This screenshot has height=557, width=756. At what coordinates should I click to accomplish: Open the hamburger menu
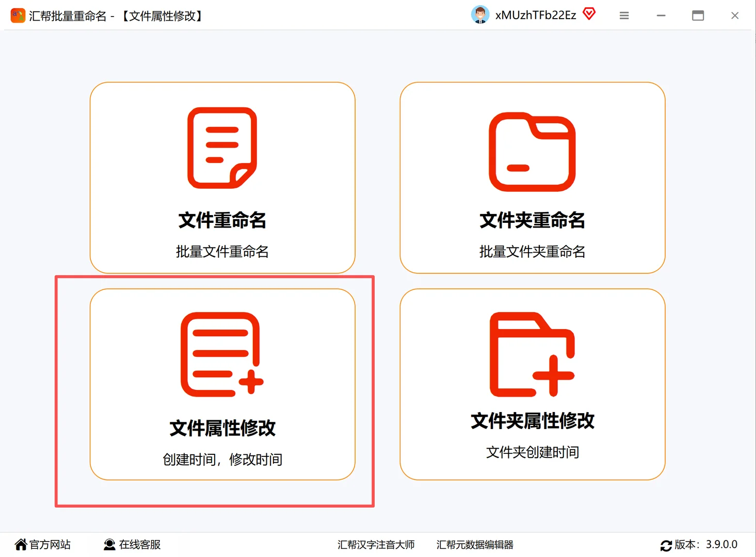click(x=624, y=15)
